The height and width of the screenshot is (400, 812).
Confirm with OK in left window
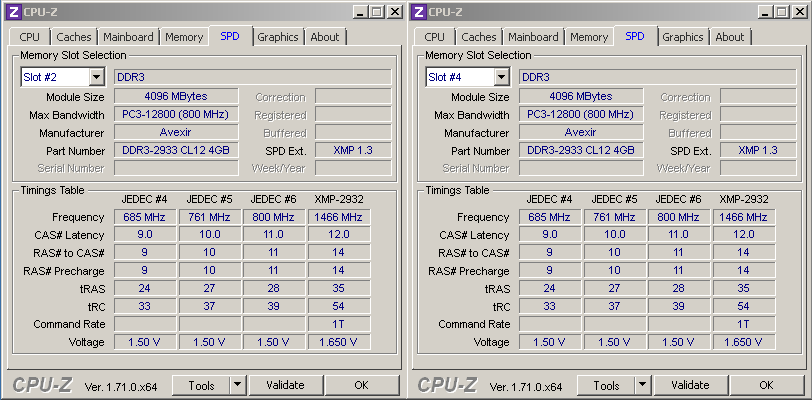point(361,385)
